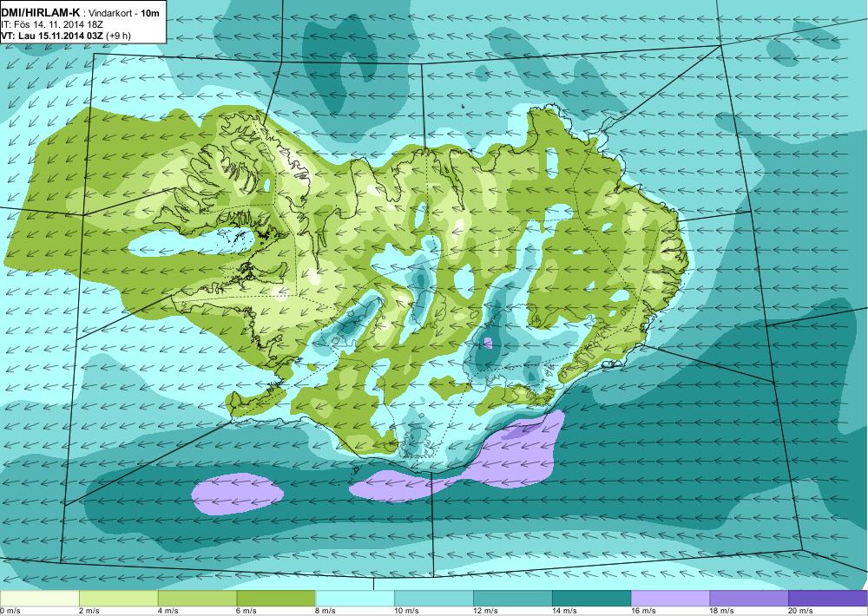This screenshot has width=868, height=616.
Task: Click the legend swatch between 12 and 14 m/s
Action: [x=513, y=599]
